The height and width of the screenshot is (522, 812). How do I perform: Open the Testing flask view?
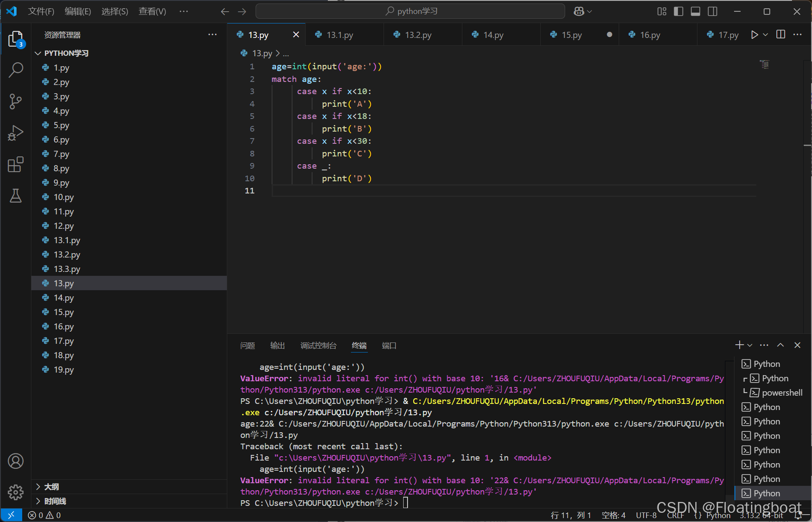coord(16,196)
